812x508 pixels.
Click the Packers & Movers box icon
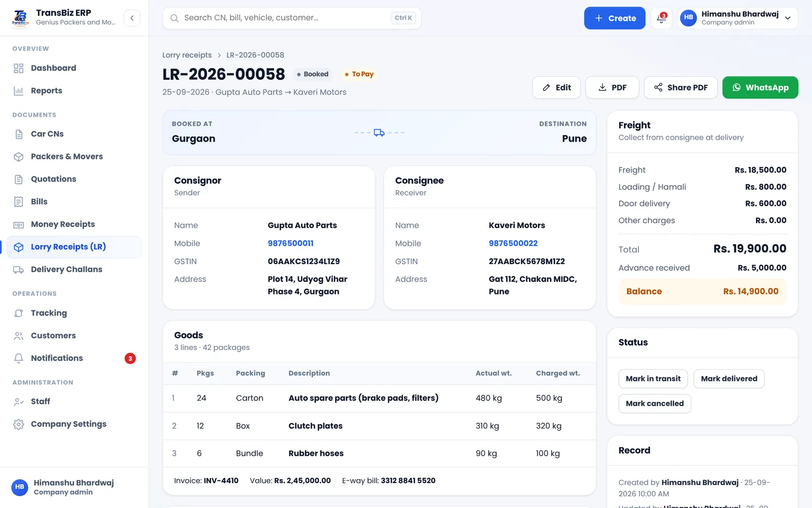pyautogui.click(x=19, y=156)
